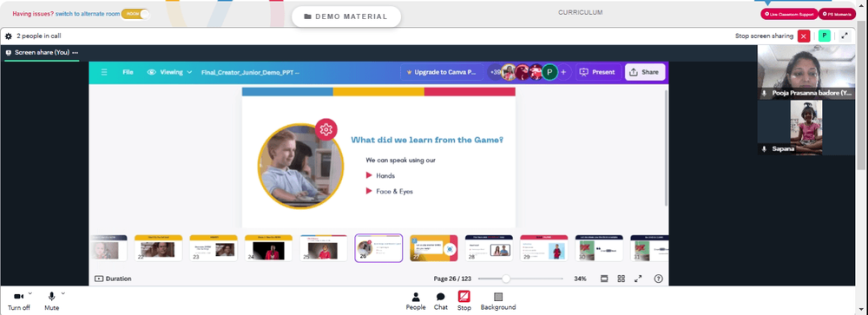
Task: Expand call view to fullscreen
Action: [x=845, y=36]
